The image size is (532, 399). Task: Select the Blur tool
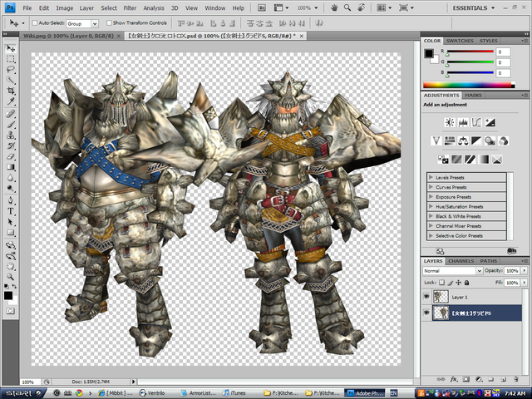click(11, 178)
